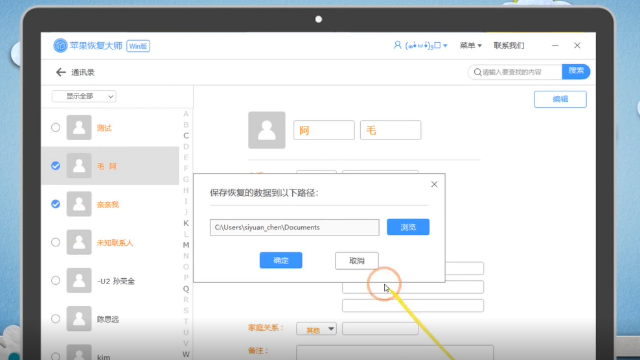Minimize the application window
The width and height of the screenshot is (640, 360).
[555, 45]
